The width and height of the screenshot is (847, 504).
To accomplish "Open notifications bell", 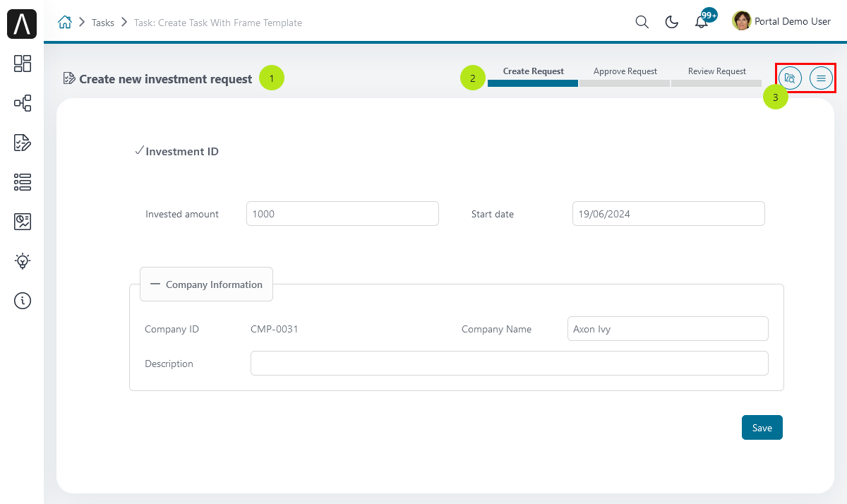I will tap(702, 22).
